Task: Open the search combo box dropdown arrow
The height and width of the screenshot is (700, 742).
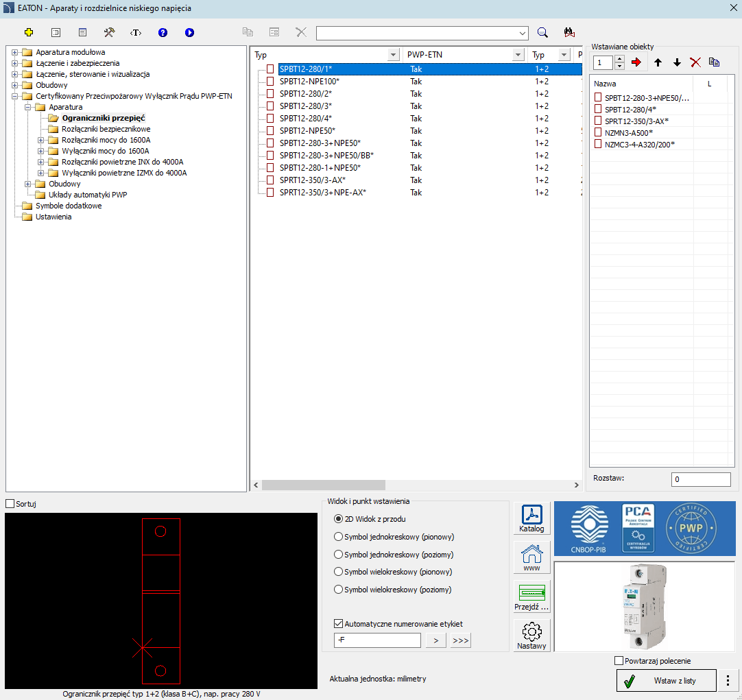Action: click(x=522, y=33)
